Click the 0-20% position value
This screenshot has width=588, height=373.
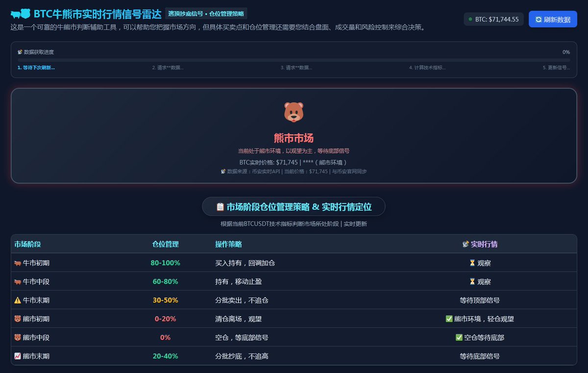point(165,319)
